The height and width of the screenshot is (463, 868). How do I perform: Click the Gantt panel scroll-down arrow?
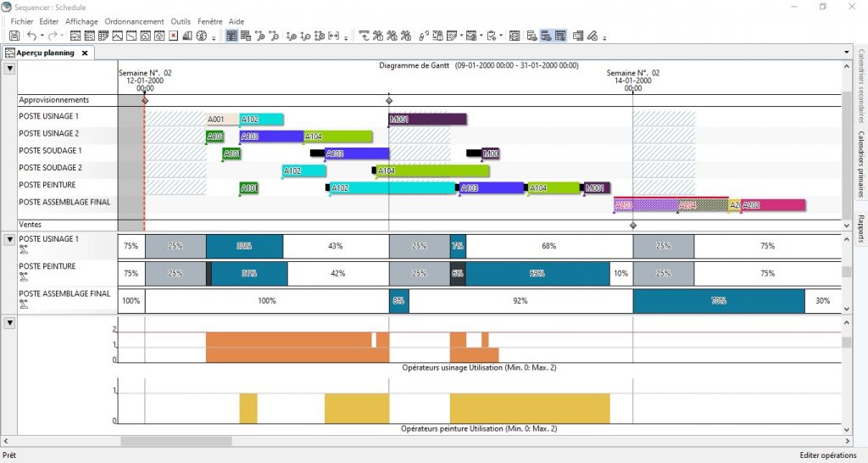pyautogui.click(x=847, y=226)
